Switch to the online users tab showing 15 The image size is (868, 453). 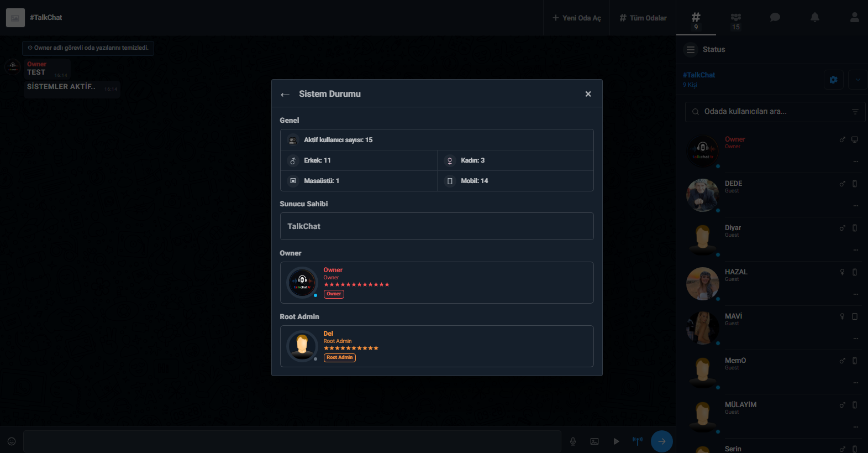[x=736, y=21]
